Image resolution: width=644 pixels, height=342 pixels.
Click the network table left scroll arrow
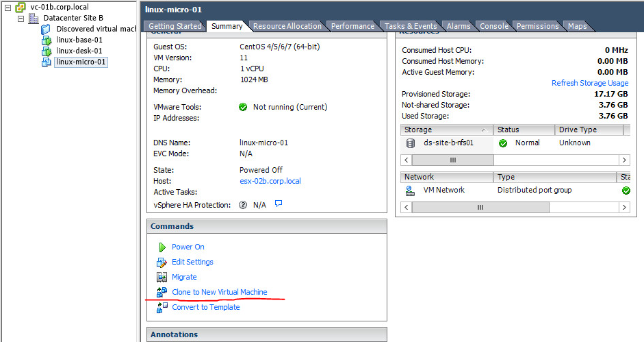(407, 208)
